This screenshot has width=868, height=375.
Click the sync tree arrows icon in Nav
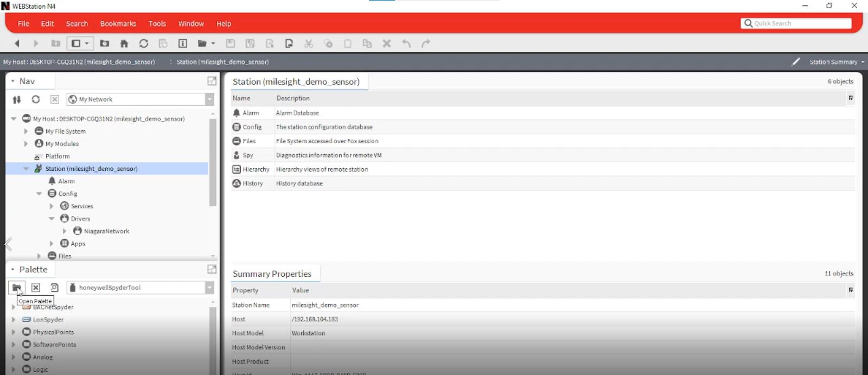(17, 99)
